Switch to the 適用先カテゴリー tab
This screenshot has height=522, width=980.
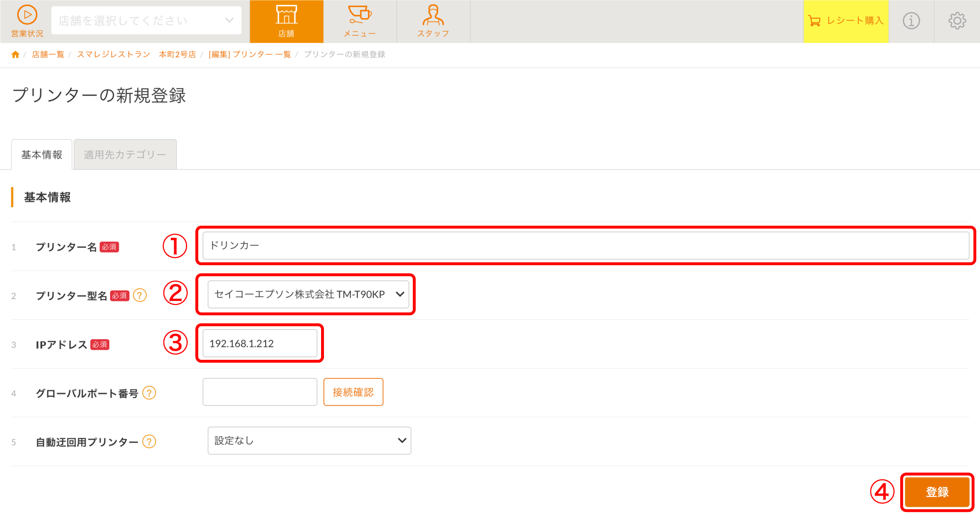(x=125, y=155)
